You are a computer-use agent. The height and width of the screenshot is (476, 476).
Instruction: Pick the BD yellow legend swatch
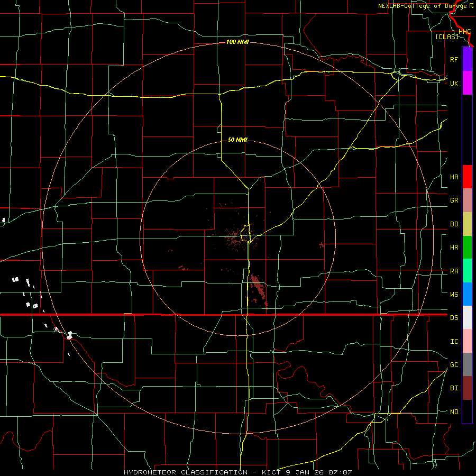coord(467,224)
